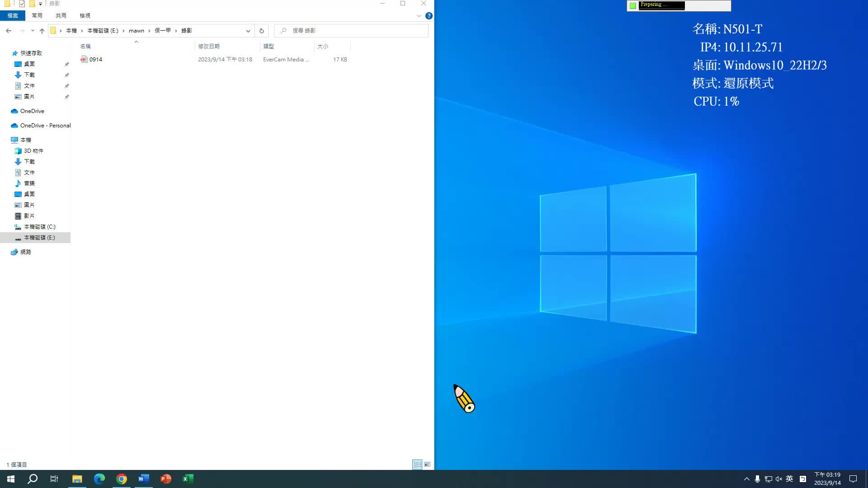
Task: Open 音樂 folder under 本機
Action: (29, 183)
